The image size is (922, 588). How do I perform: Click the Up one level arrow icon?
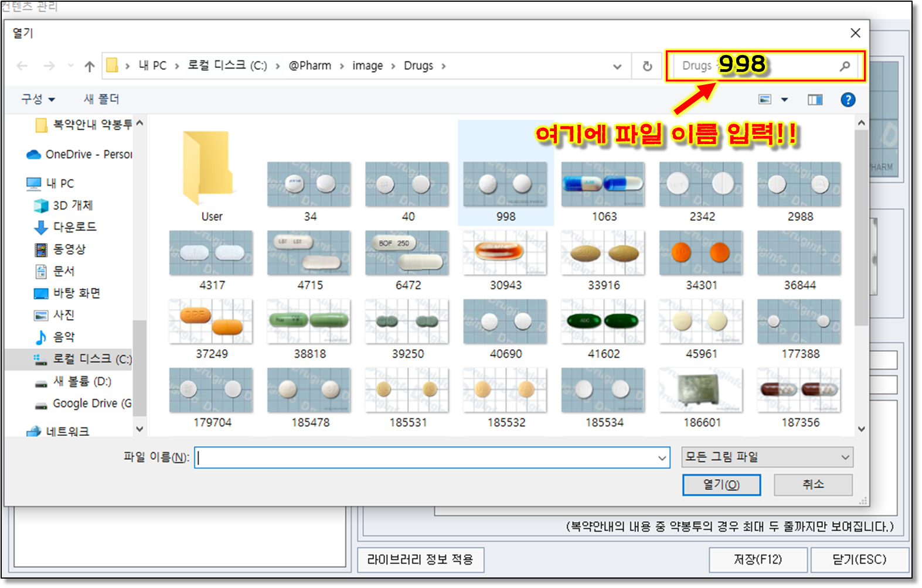[x=89, y=66]
